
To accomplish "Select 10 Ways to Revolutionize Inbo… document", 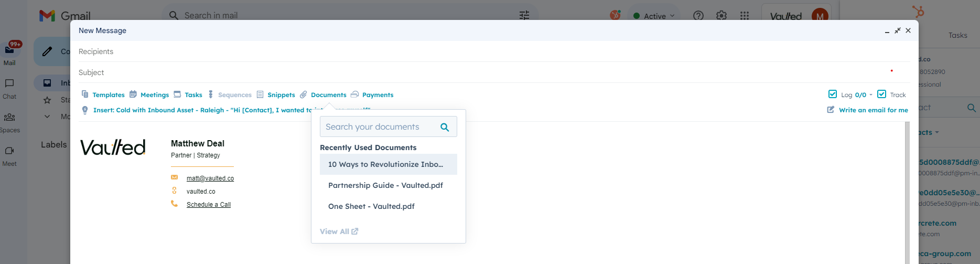I will pos(389,164).
